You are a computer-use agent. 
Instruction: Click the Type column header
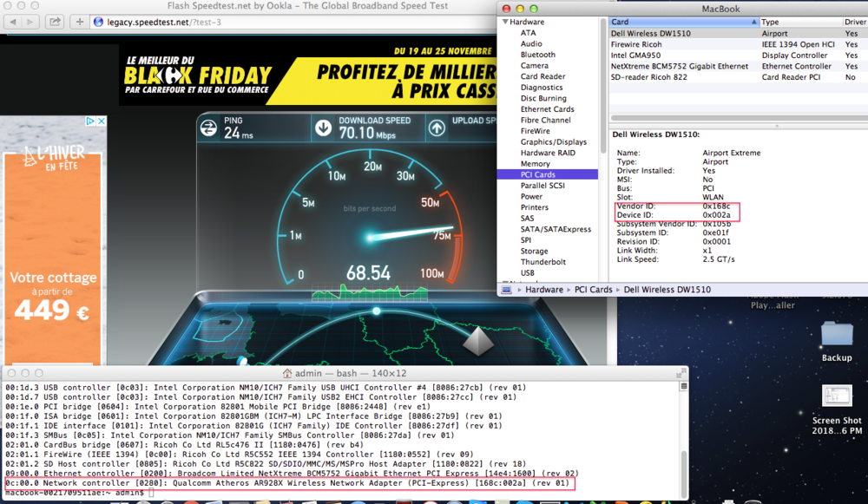[x=799, y=22]
